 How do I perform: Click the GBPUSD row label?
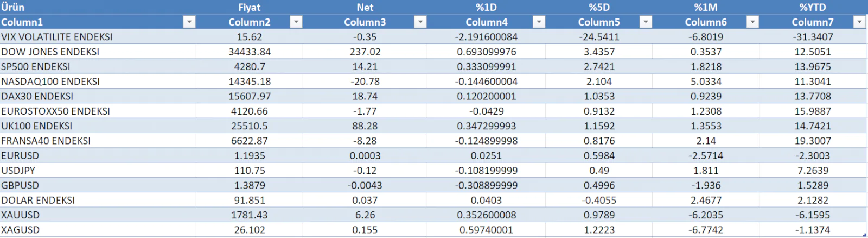click(x=98, y=185)
